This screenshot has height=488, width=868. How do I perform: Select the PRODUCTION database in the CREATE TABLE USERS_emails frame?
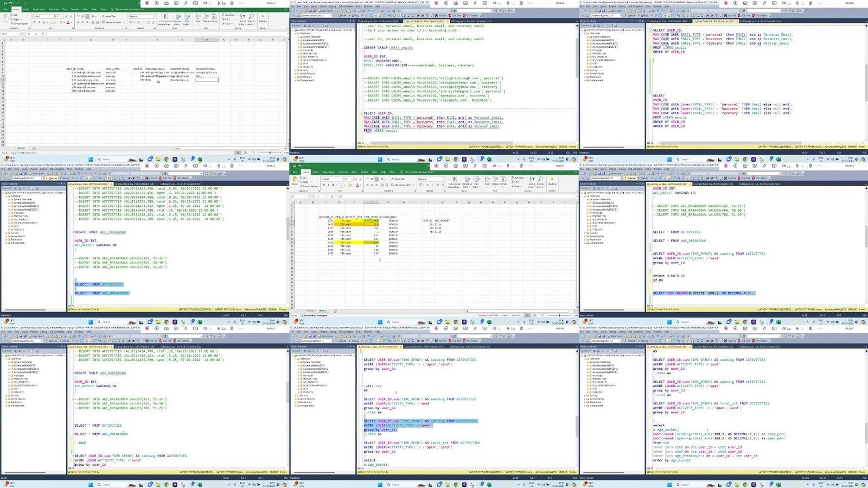310,53
